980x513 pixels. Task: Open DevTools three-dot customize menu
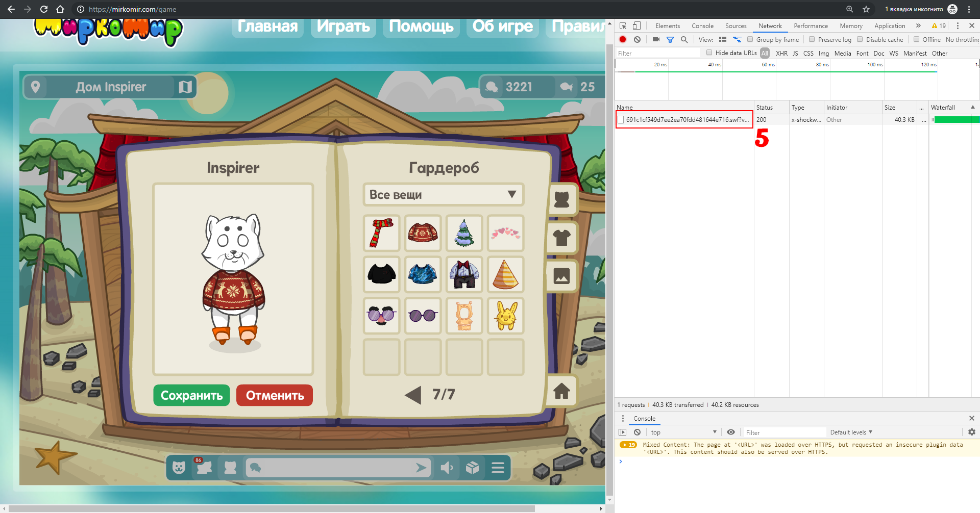(x=958, y=25)
